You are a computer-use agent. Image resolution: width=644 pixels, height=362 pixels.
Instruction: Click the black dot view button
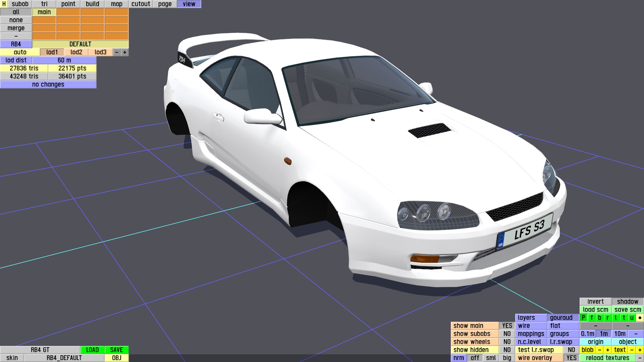click(x=640, y=317)
